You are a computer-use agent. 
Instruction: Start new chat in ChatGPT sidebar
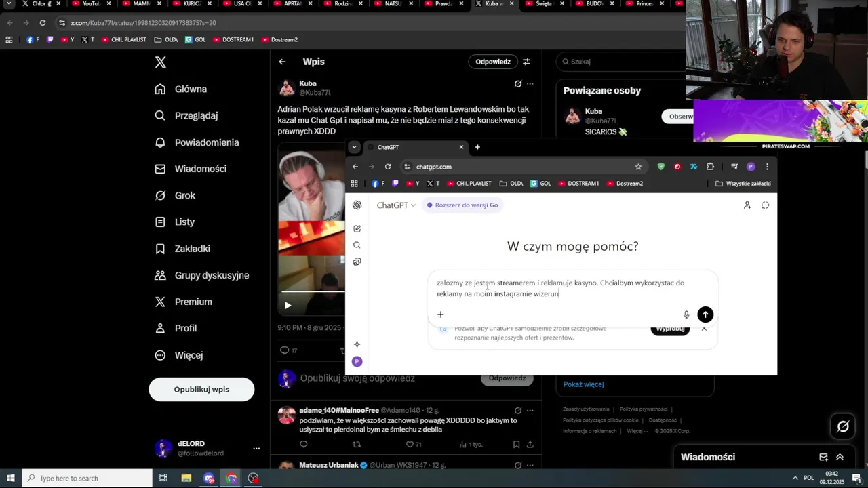pos(357,228)
